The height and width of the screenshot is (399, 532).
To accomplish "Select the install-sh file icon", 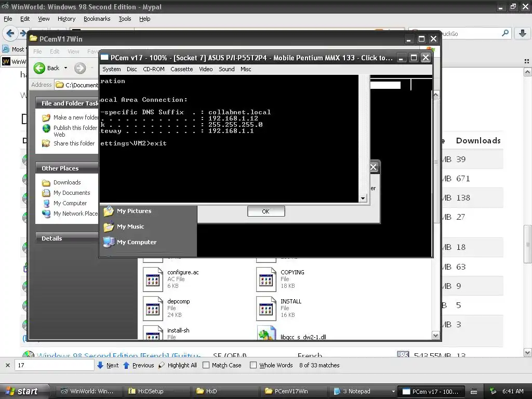I will [x=153, y=333].
